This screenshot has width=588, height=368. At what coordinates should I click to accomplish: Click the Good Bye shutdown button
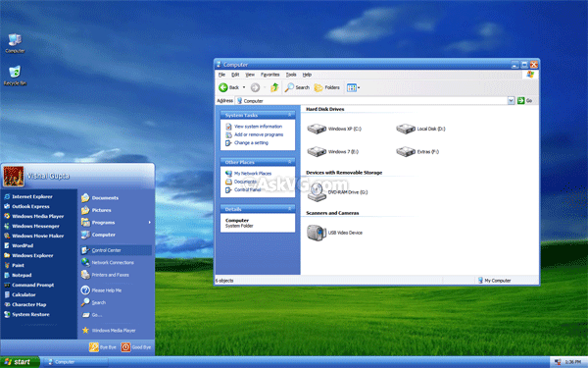coord(136,347)
